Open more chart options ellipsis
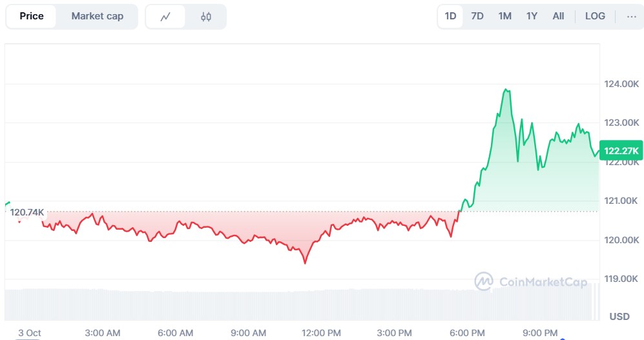The image size is (644, 340). coord(631,16)
